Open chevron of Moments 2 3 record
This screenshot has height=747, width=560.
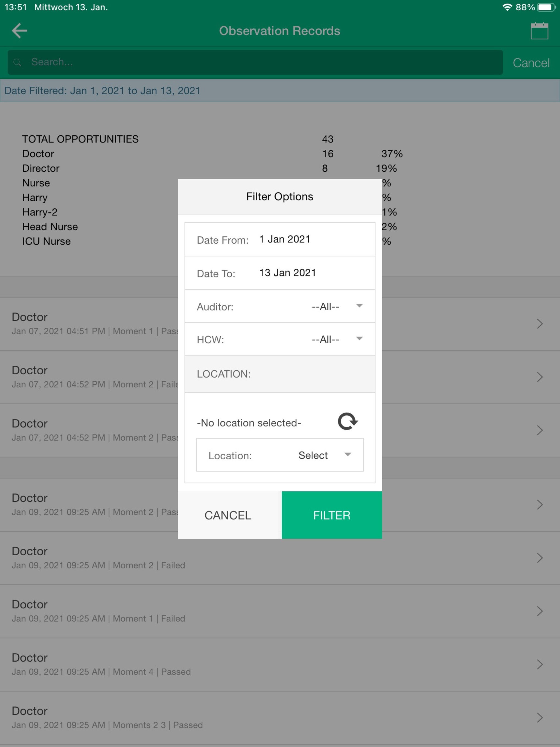pos(539,718)
